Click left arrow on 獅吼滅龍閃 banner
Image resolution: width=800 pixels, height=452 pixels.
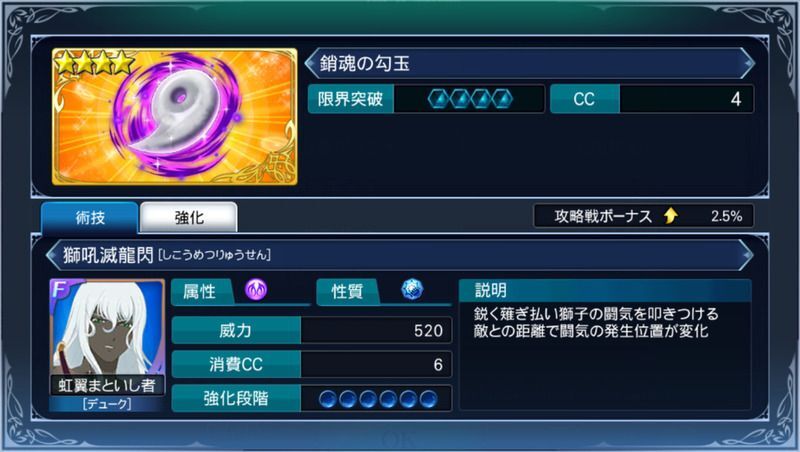tap(53, 255)
